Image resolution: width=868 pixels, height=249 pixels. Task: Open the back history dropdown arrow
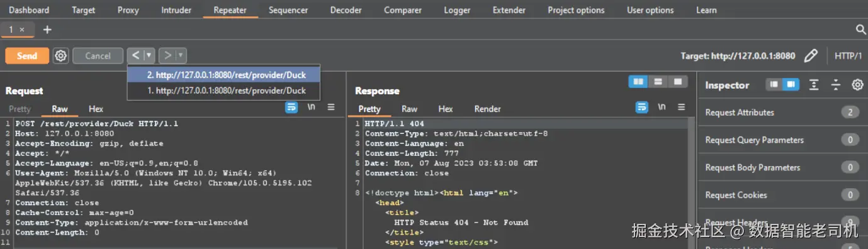(149, 55)
